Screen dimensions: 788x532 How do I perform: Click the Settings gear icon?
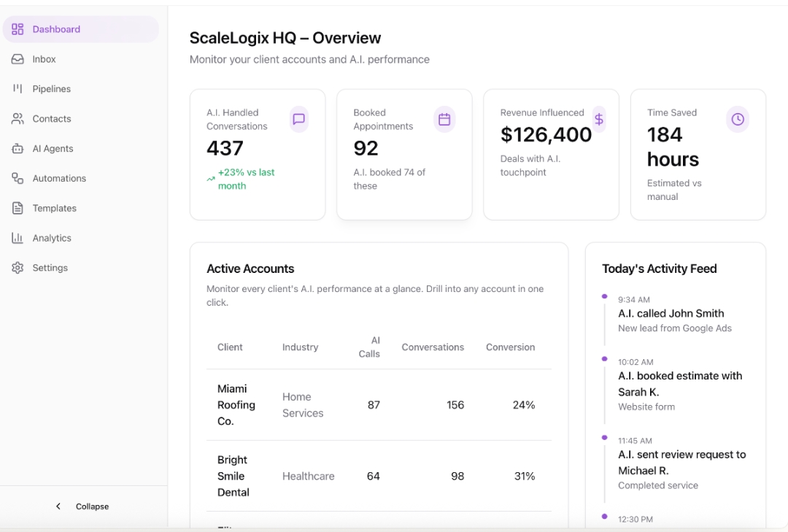[18, 267]
